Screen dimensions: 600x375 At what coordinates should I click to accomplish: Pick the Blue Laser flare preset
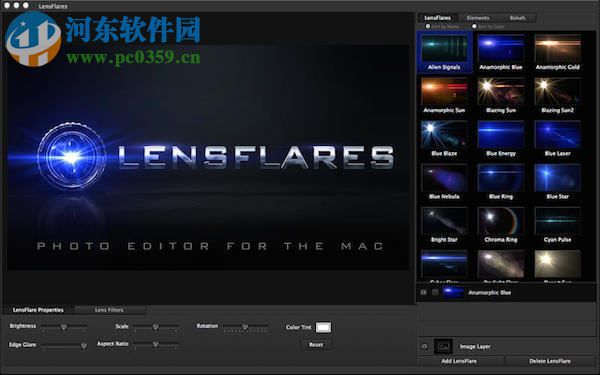[x=558, y=139]
